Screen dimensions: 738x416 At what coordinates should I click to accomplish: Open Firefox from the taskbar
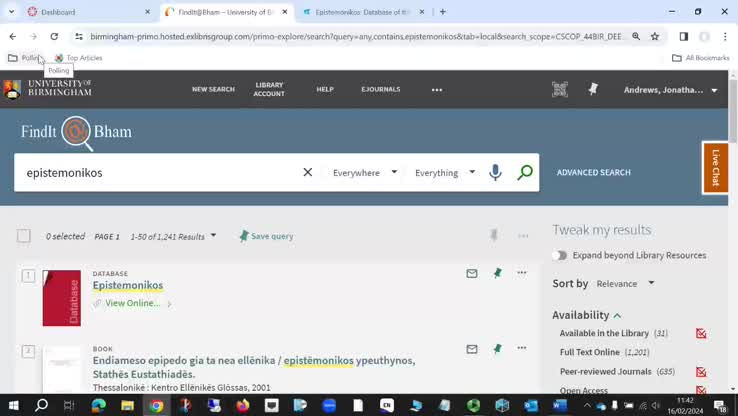pyautogui.click(x=243, y=405)
